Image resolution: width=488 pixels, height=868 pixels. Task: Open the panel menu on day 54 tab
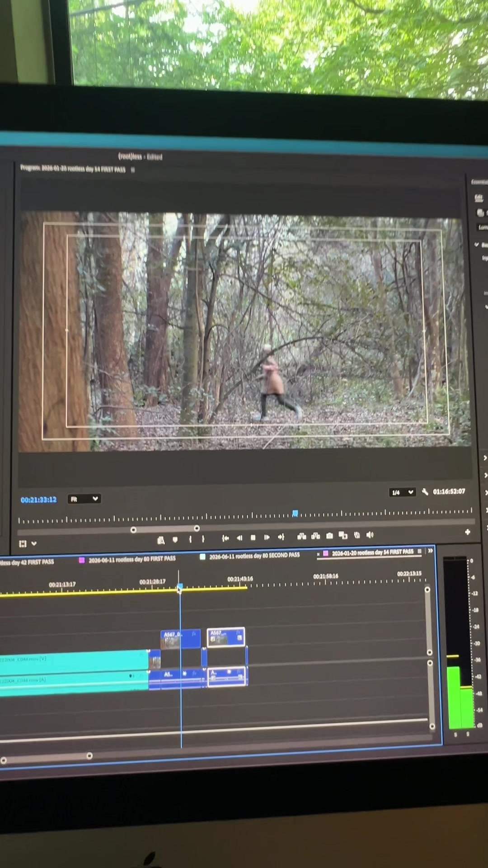click(420, 552)
